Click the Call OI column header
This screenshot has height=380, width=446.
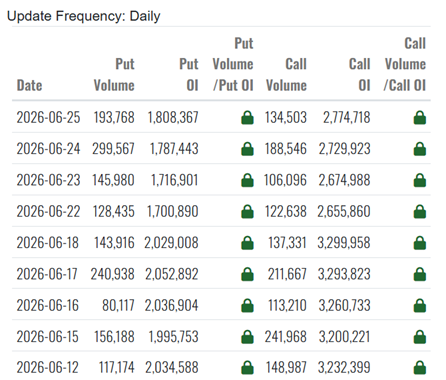(x=360, y=75)
